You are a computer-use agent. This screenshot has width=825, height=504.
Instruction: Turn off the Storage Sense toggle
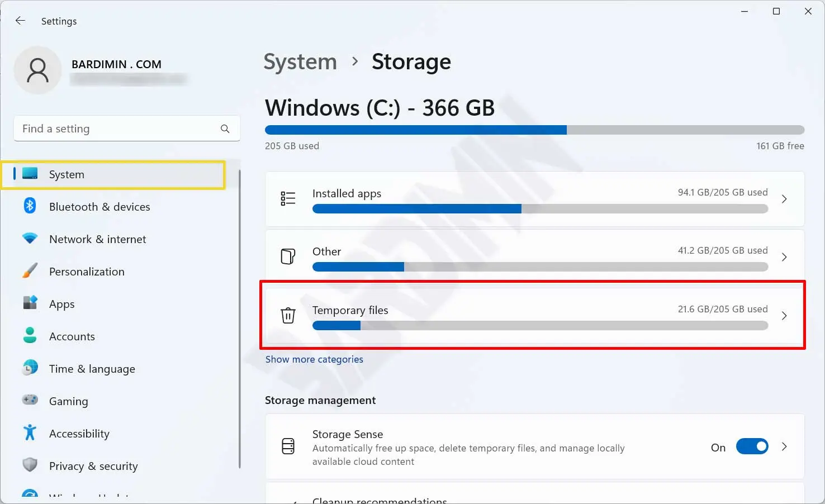[x=752, y=446]
